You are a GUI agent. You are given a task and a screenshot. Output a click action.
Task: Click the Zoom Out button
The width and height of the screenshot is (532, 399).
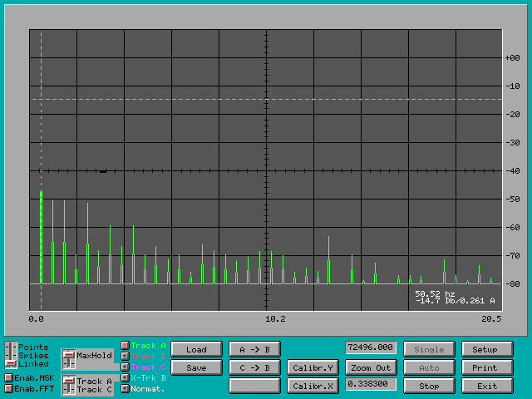pos(371,367)
